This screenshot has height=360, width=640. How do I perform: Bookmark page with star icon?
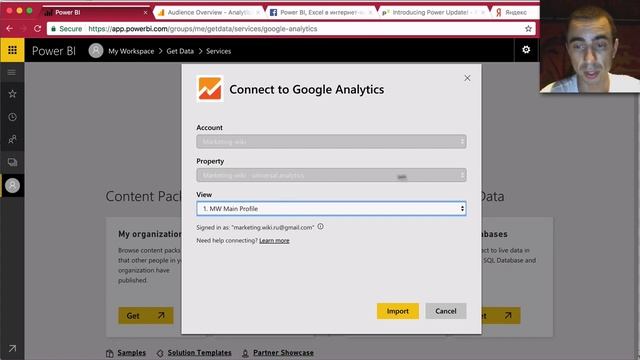point(528,29)
